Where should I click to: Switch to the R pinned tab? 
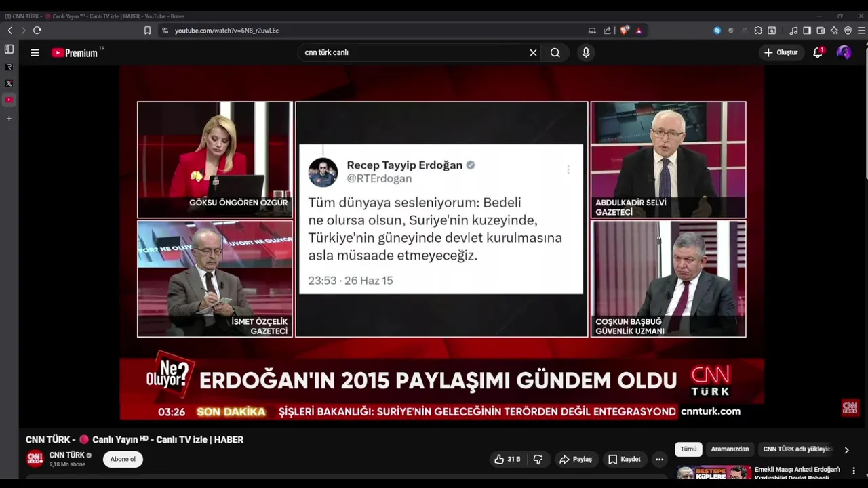coord(9,67)
